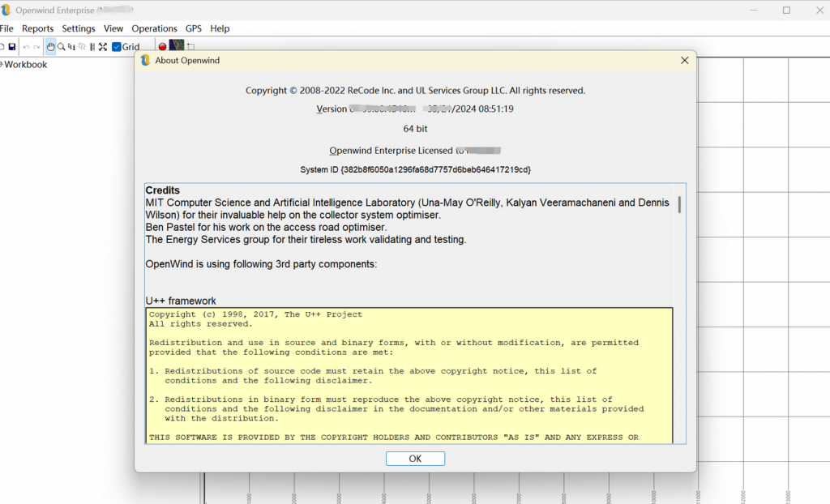
Task: Click the "Credits" heading text
Action: click(x=162, y=190)
